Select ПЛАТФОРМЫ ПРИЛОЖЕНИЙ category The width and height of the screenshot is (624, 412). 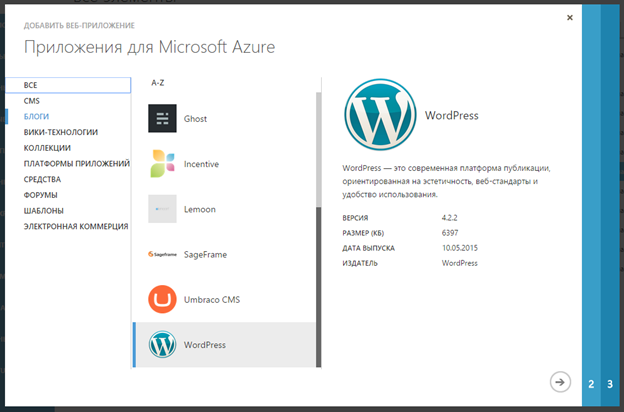(x=77, y=164)
